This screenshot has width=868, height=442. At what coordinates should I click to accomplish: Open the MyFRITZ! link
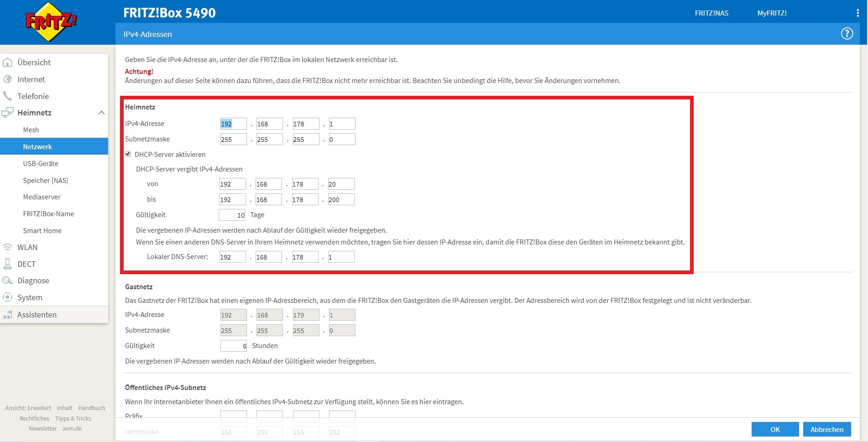pos(772,13)
